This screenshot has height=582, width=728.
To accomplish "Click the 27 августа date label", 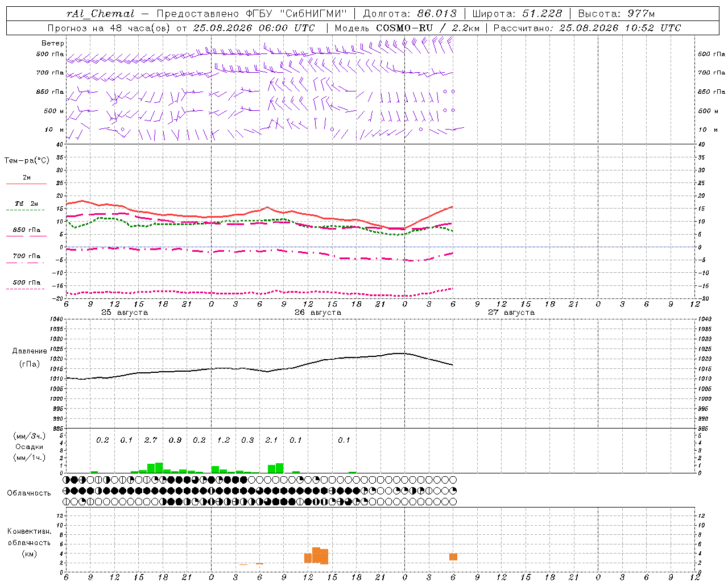I will pos(511,313).
